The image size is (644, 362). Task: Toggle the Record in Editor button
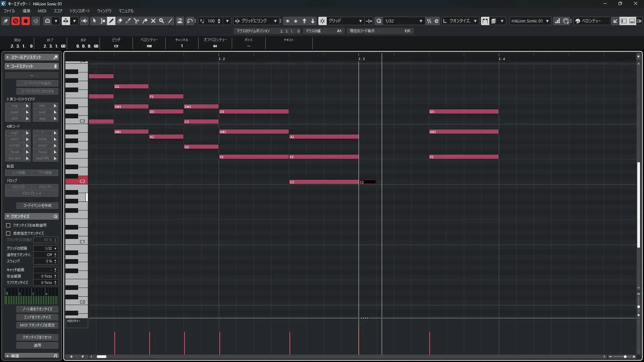tap(25, 21)
